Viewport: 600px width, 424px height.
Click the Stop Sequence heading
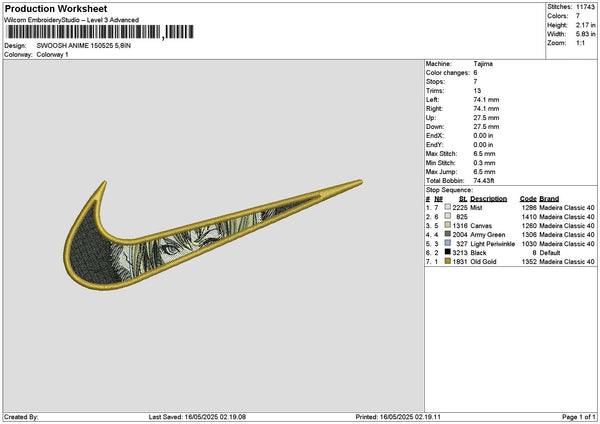[x=450, y=190]
